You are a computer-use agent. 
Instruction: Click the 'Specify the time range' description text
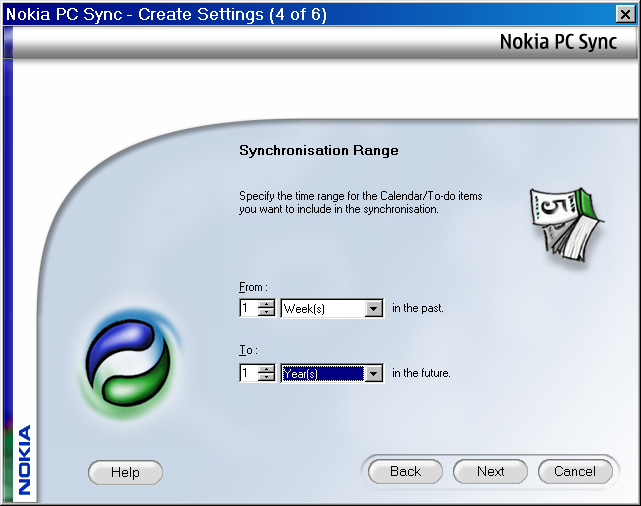pos(361,203)
